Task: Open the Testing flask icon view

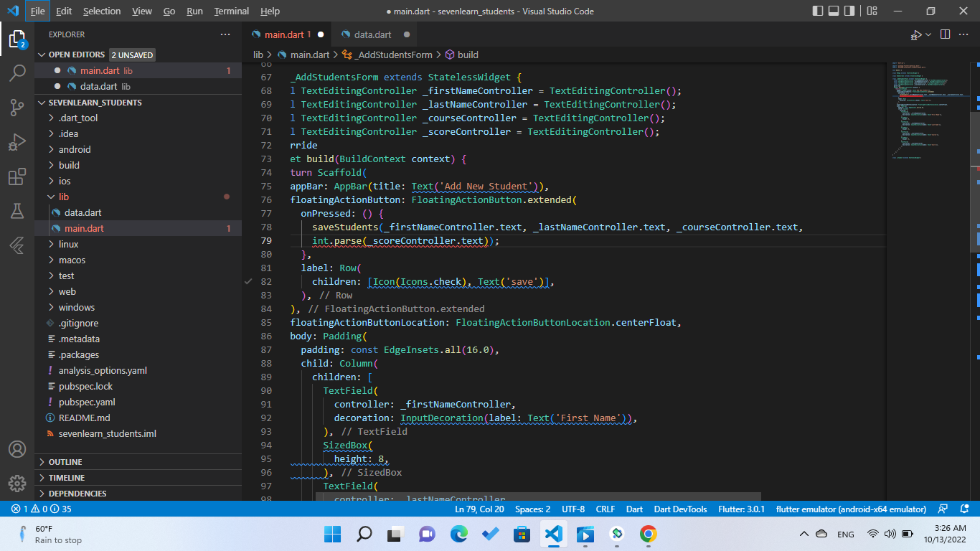Action: [17, 211]
